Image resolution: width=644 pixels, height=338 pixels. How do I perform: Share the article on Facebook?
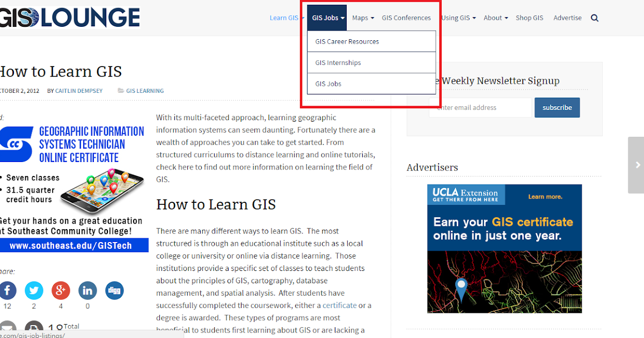[x=7, y=290]
